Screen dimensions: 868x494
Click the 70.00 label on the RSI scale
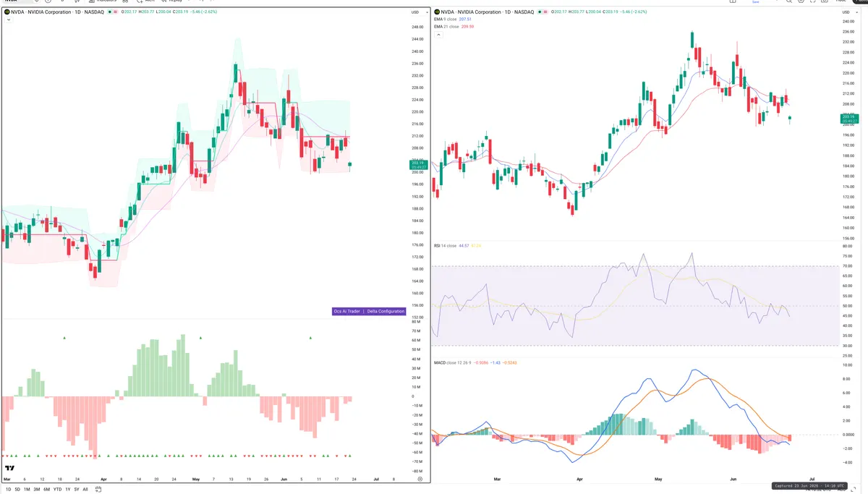click(848, 266)
